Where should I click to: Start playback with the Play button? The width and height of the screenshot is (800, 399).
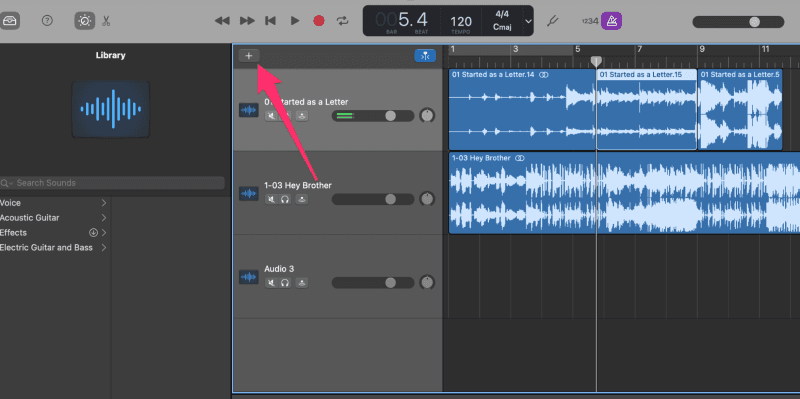295,21
